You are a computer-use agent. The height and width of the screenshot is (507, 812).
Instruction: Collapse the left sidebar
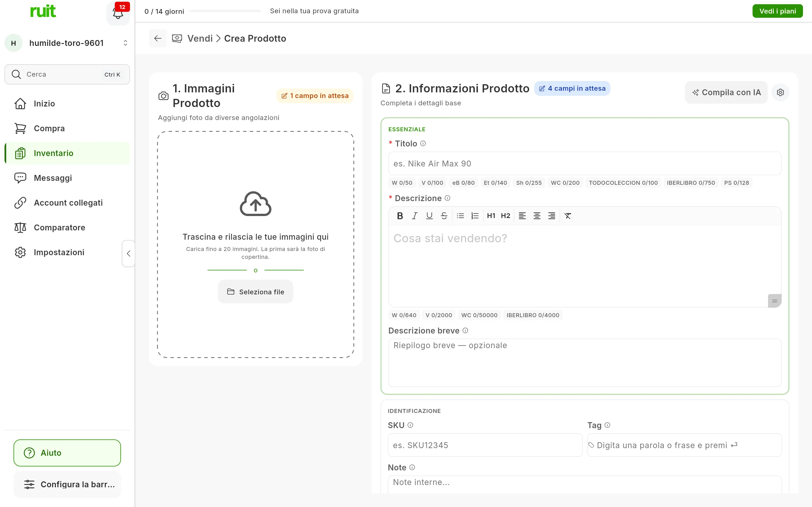point(129,253)
